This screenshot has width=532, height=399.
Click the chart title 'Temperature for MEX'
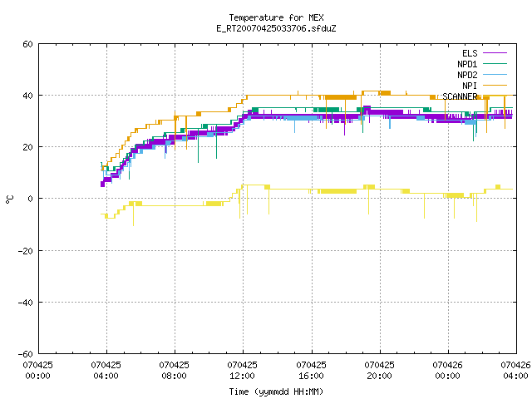[276, 17]
